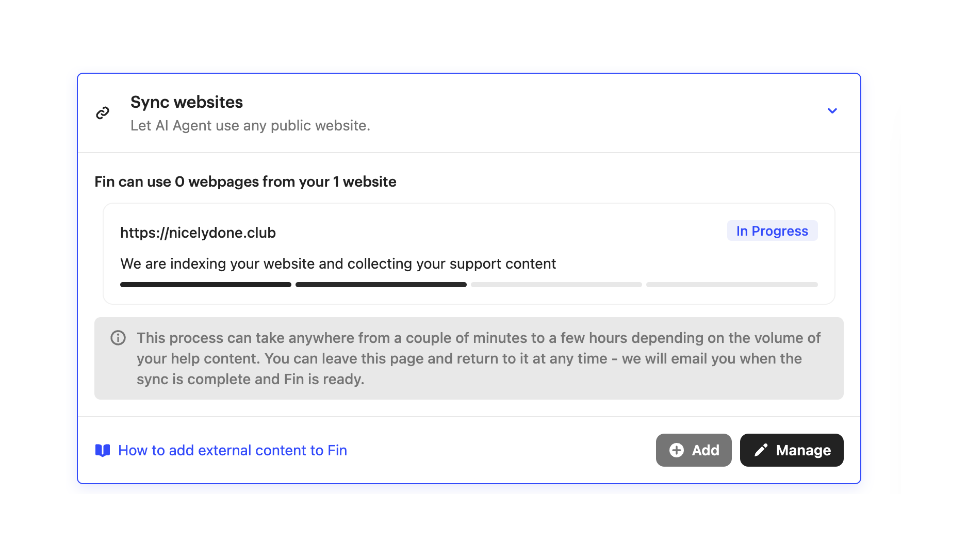Click the sync process notice message text

478,358
